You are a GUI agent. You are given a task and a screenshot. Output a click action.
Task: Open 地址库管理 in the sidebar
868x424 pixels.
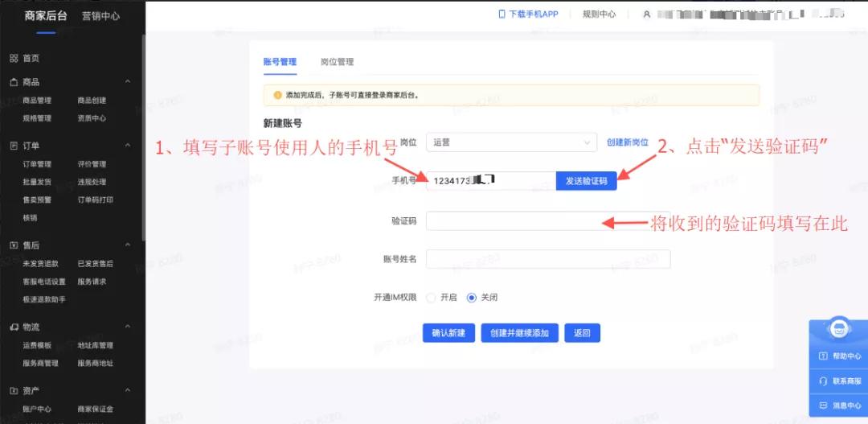coord(95,345)
